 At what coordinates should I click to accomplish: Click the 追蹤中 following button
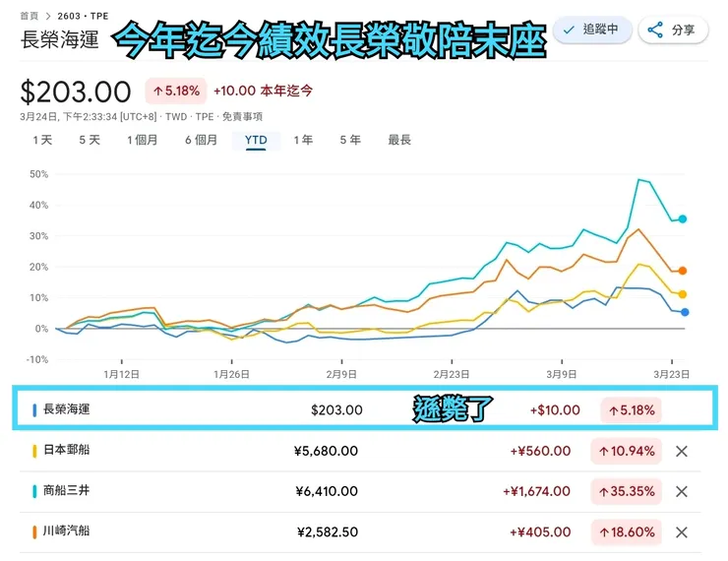click(x=592, y=31)
